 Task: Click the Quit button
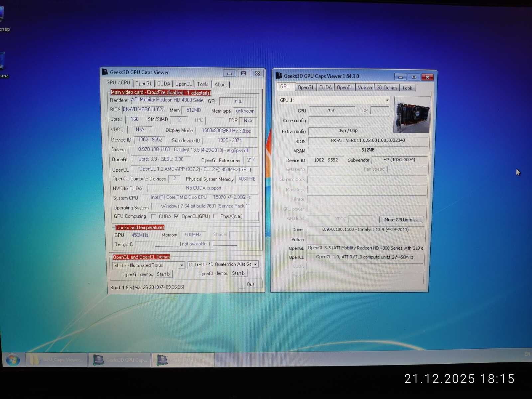(x=250, y=284)
